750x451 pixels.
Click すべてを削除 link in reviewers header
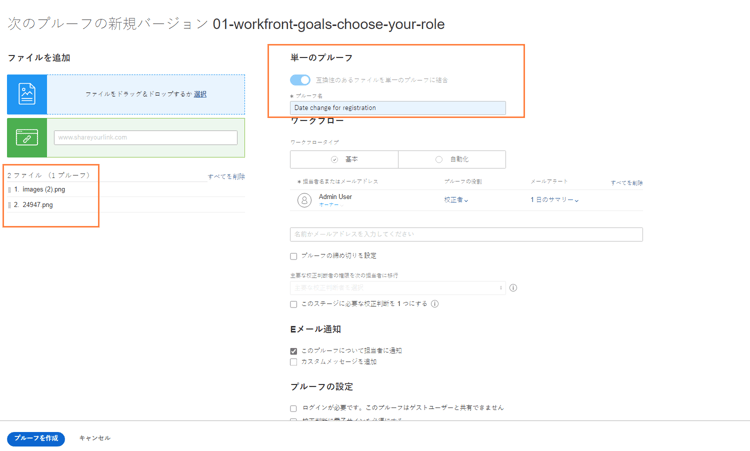click(x=627, y=183)
